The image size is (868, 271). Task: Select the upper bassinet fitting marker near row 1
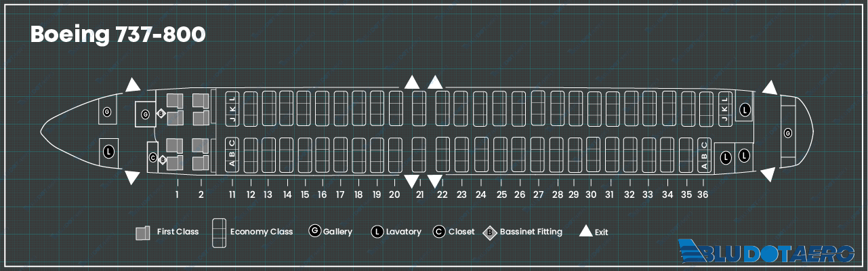pos(161,113)
